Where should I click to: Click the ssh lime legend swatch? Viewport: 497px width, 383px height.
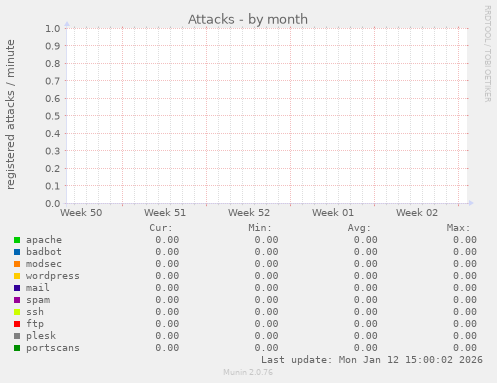(17, 312)
